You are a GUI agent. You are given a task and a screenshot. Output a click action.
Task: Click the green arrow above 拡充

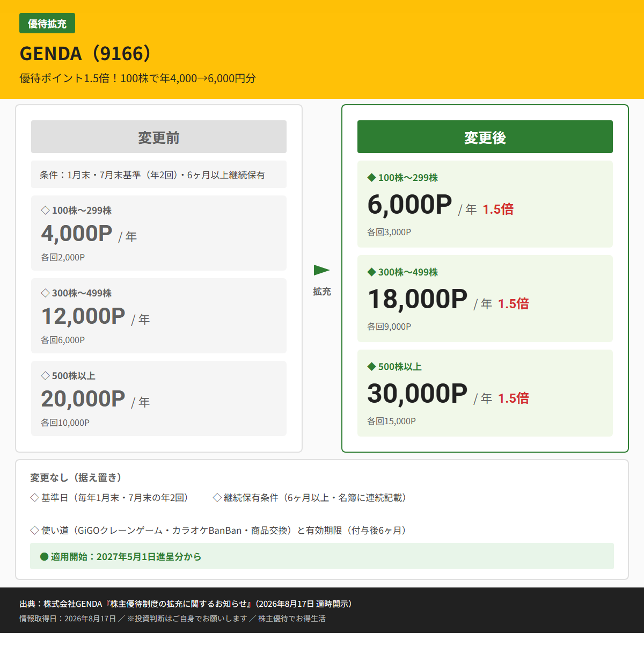pyautogui.click(x=321, y=270)
